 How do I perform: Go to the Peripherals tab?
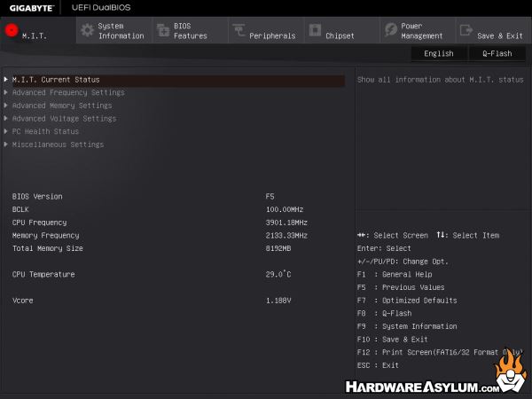pos(266,30)
